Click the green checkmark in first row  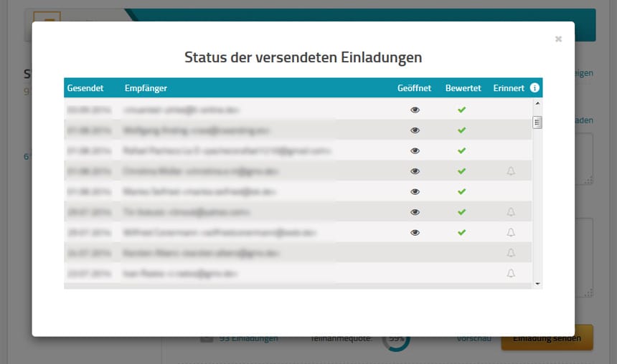click(x=462, y=110)
